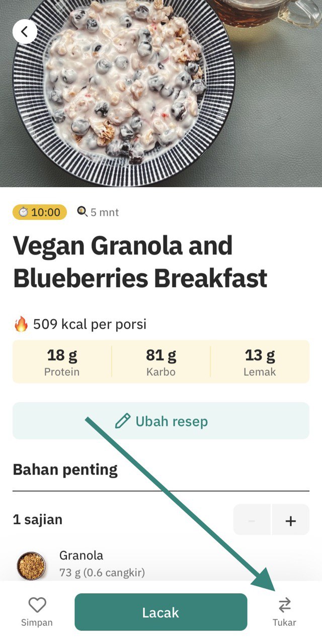322x644 pixels.
Task: Tap the Vegan Granola and Blueberries title
Action: 140,262
